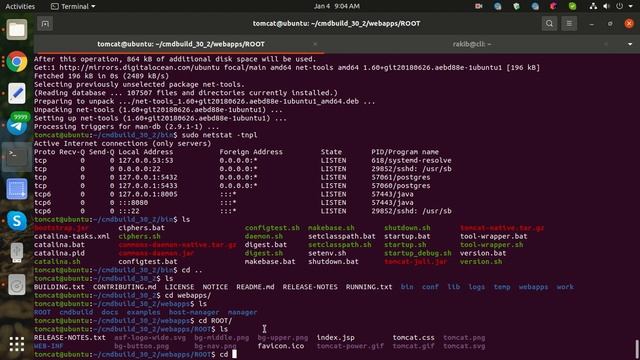640x360 pixels.
Task: Click the "PID/Program name" column header
Action: pos(405,152)
